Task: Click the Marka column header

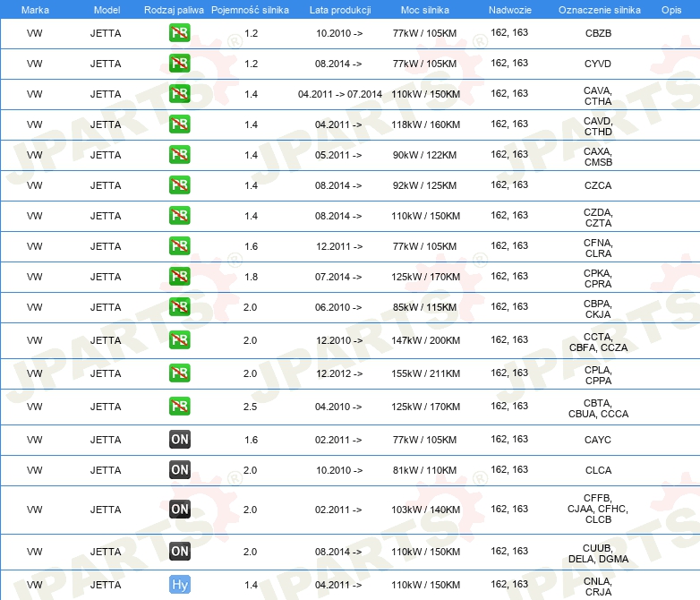Action: [x=35, y=10]
